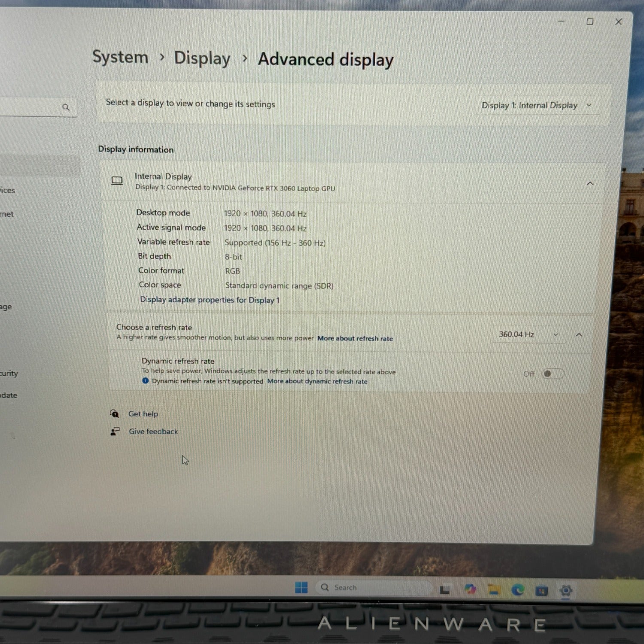The image size is (644, 644).
Task: Open Microsoft Store from the taskbar
Action: [x=541, y=591]
